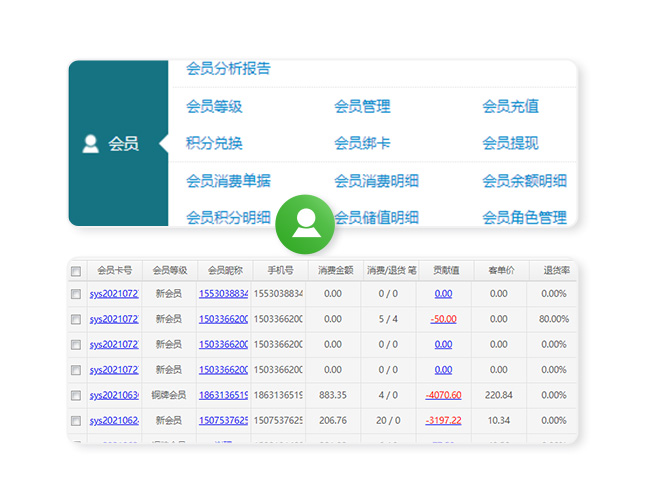This screenshot has height=488, width=650.
Task: Choose 积分兑换 menu entry
Action: tap(214, 144)
